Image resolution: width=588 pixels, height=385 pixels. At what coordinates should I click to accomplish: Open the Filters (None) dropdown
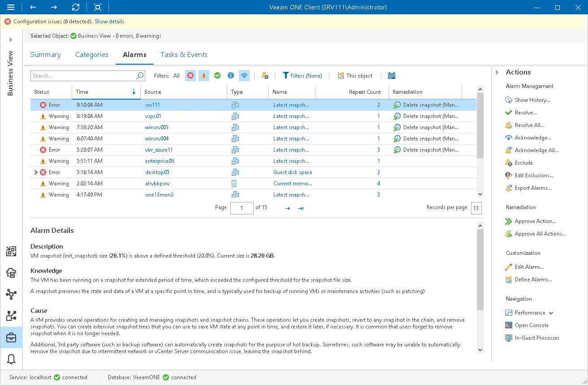302,76
